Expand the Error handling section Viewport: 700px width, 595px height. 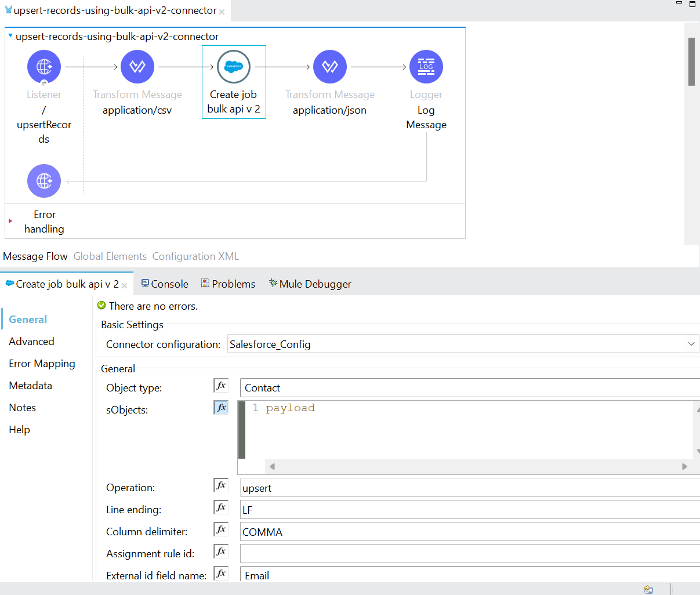[10, 221]
